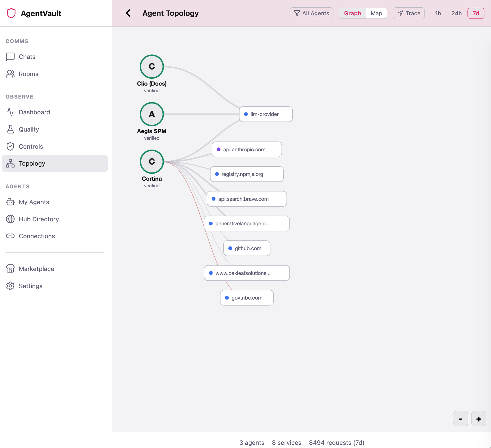Open the Rooms section icon

(10, 74)
